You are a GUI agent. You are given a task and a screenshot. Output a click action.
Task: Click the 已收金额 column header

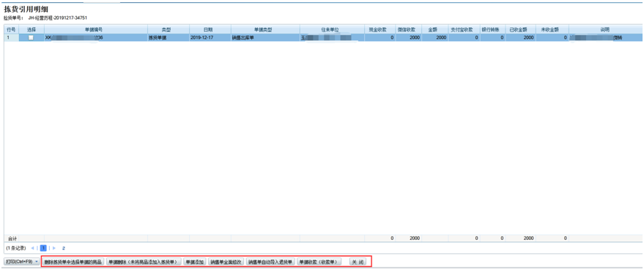click(x=521, y=29)
